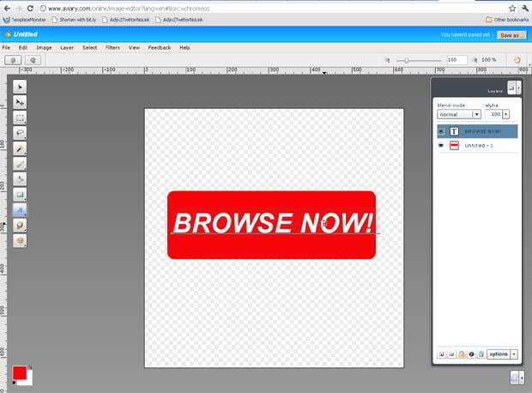Click the redo button
Screen dimensions: 532x393
[33, 60]
